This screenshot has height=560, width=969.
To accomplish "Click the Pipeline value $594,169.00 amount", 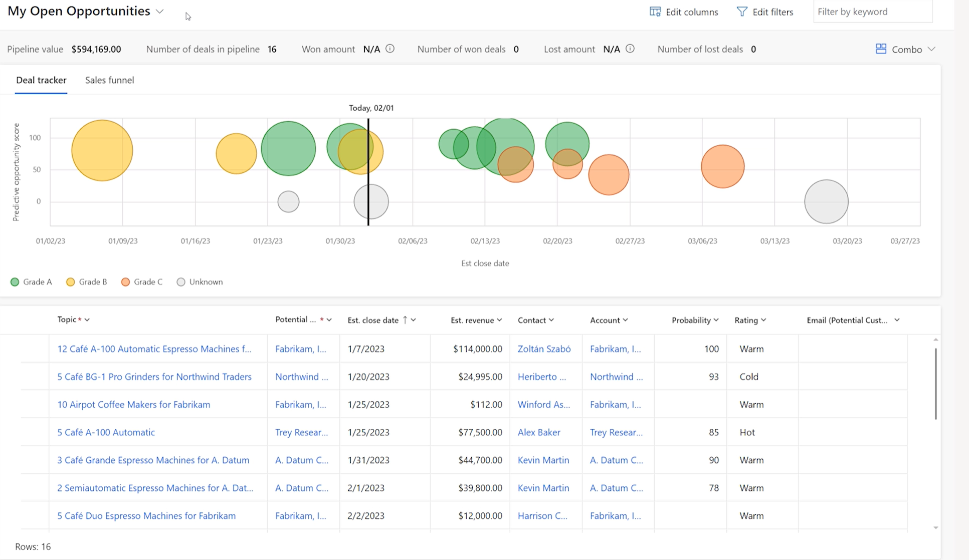I will coord(96,49).
